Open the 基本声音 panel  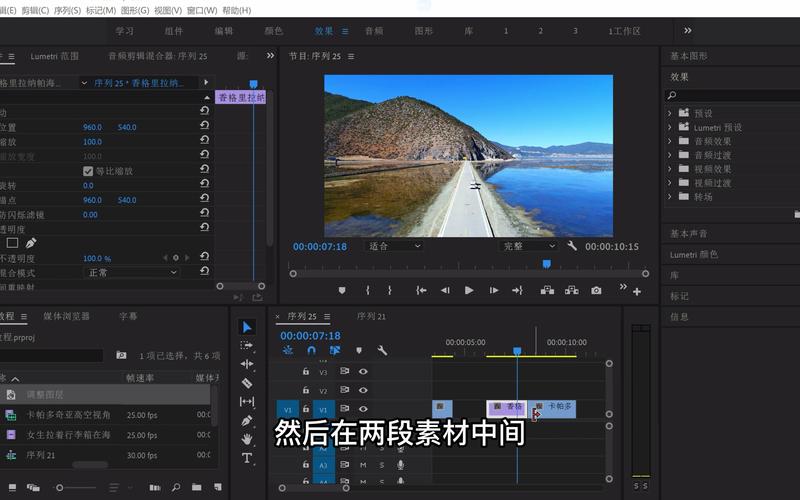[x=688, y=234]
